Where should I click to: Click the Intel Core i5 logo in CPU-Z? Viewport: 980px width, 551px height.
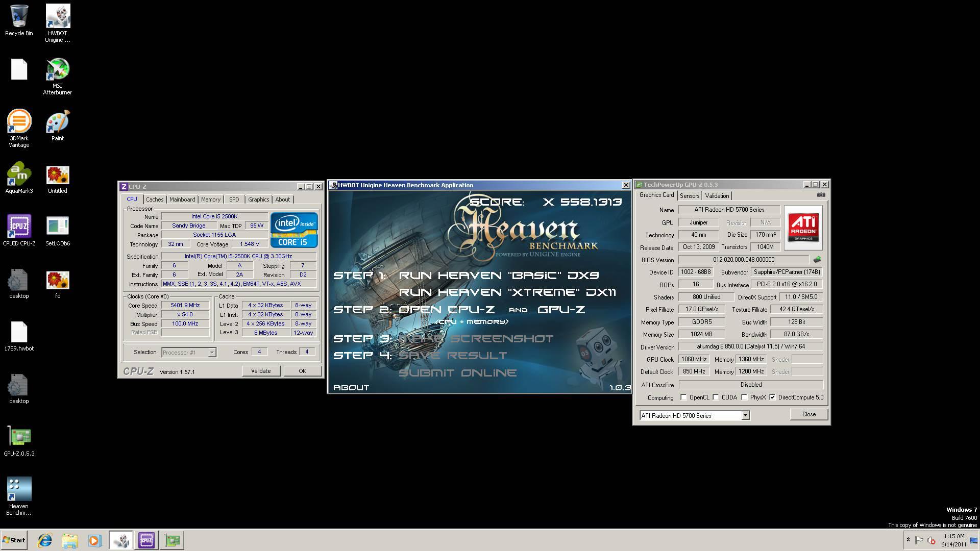(x=294, y=230)
